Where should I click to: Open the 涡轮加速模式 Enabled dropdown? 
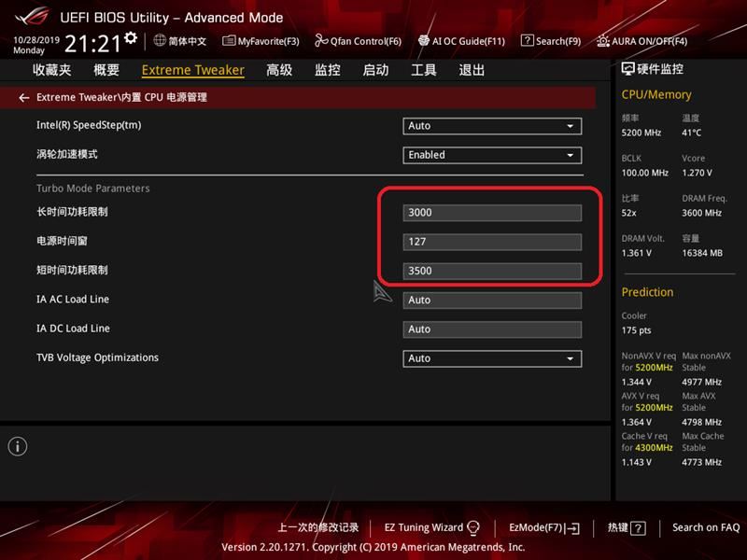pos(492,155)
